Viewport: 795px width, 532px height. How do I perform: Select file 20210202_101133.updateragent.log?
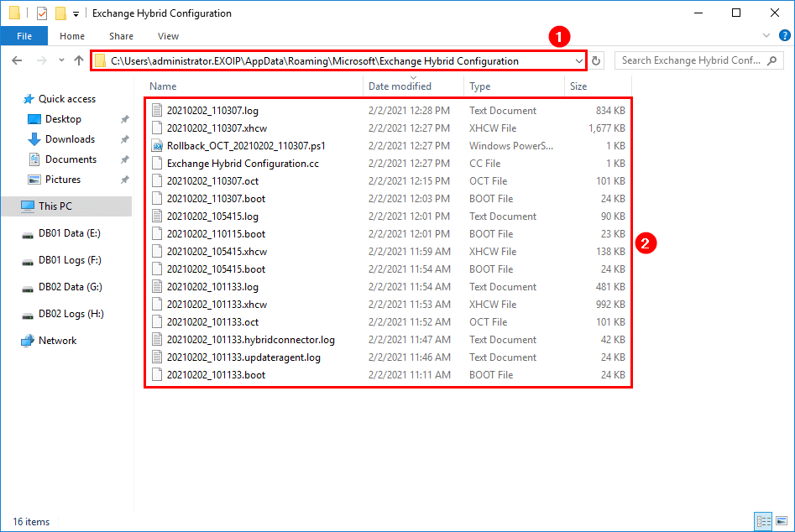[x=244, y=357]
